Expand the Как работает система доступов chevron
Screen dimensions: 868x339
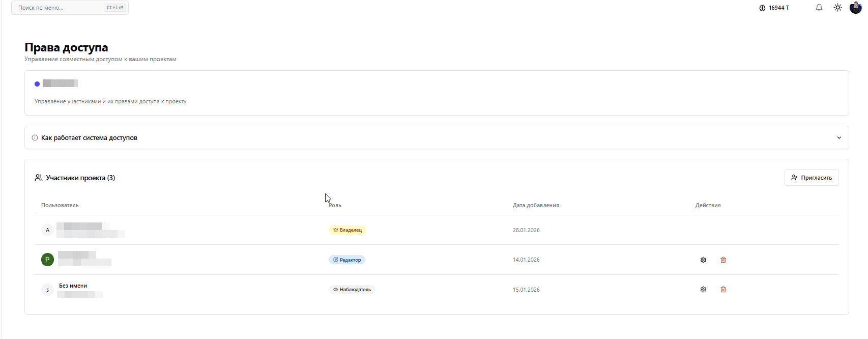[x=839, y=137]
